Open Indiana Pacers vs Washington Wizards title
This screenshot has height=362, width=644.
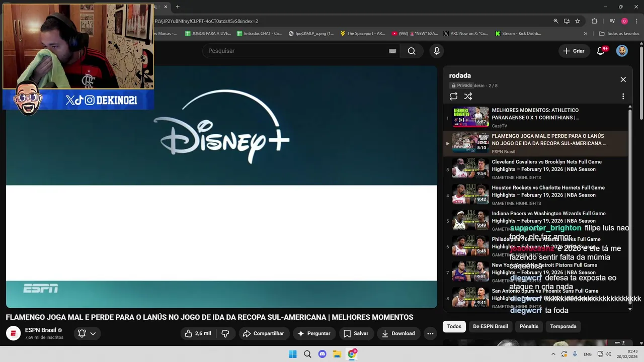coord(548,217)
